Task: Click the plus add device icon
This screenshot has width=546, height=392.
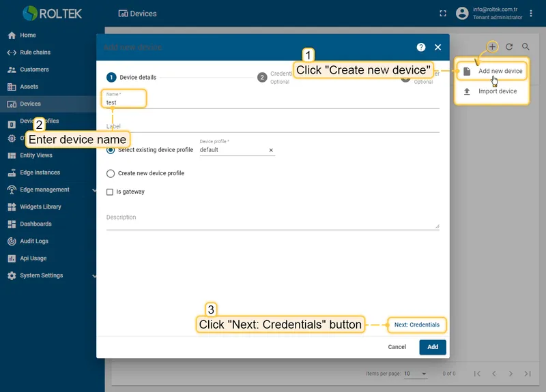Action: point(492,46)
